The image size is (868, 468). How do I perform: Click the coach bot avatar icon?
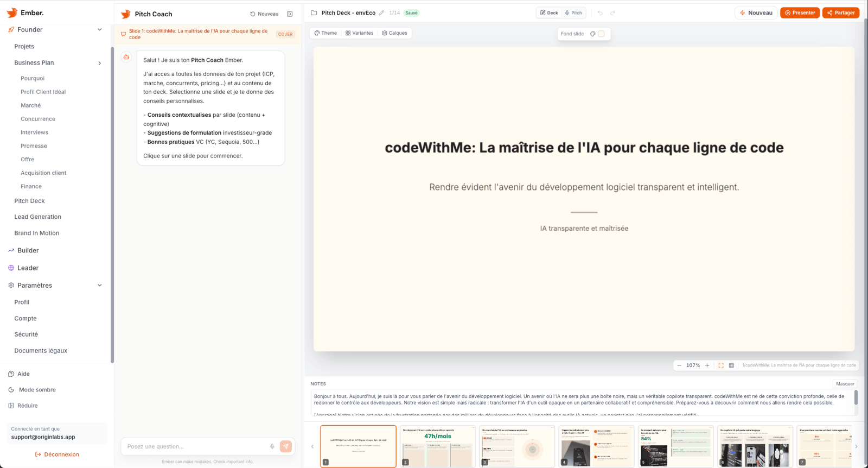[x=126, y=57]
